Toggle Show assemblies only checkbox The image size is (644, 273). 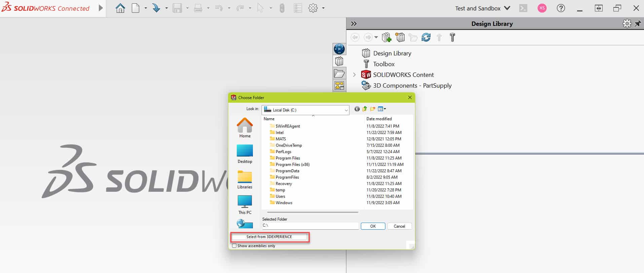(x=234, y=246)
